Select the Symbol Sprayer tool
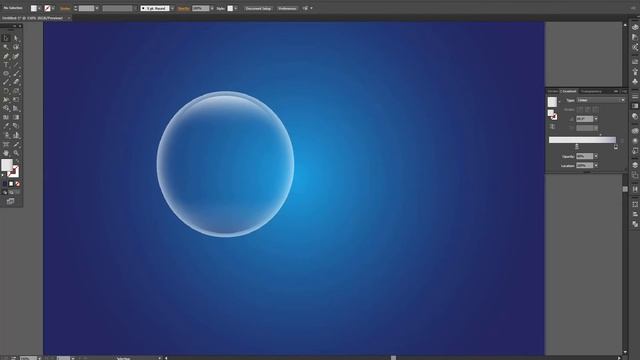The image size is (640, 360). click(6, 135)
